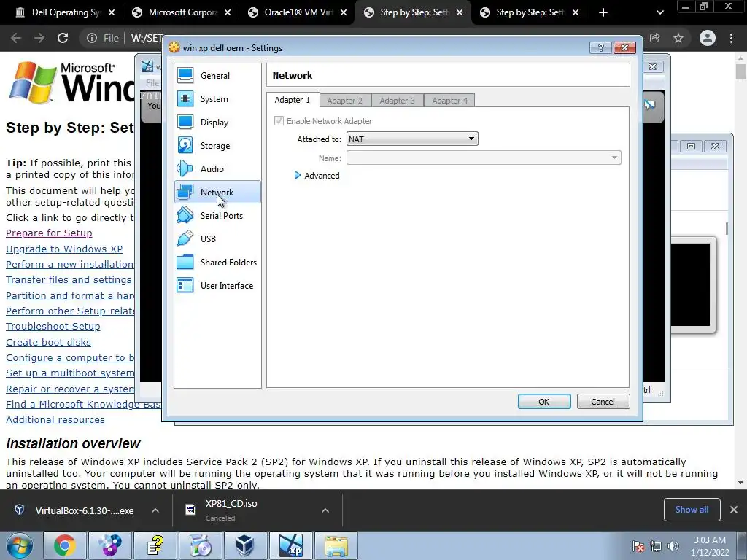The height and width of the screenshot is (560, 747).
Task: Open VirtualBox cube icon in taskbar
Action: [245, 545]
